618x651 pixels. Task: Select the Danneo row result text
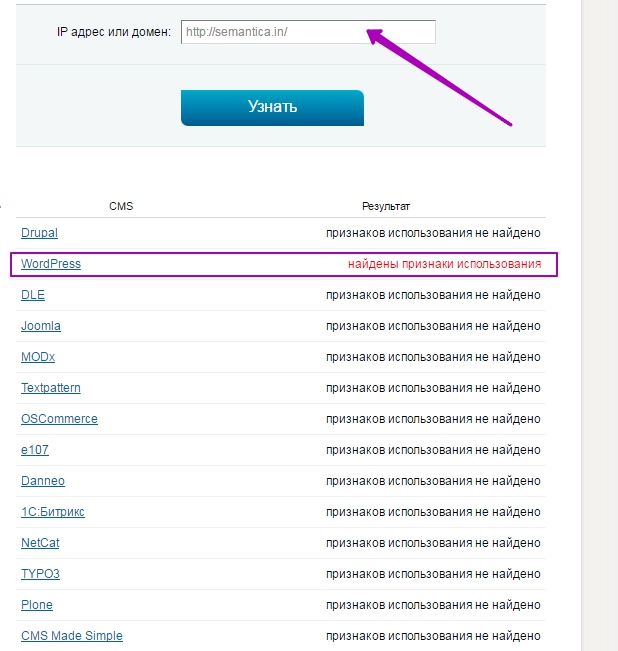pyautogui.click(x=433, y=481)
